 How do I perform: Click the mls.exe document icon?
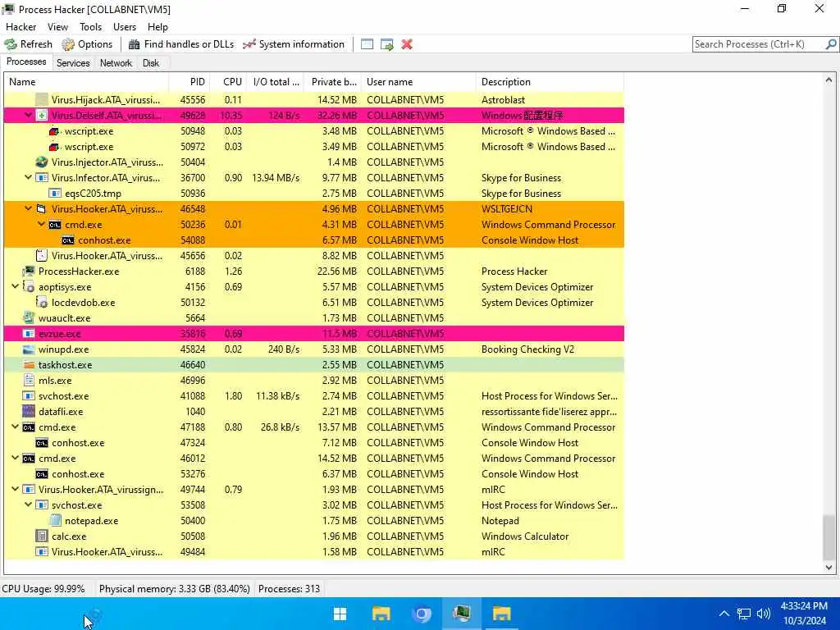29,381
